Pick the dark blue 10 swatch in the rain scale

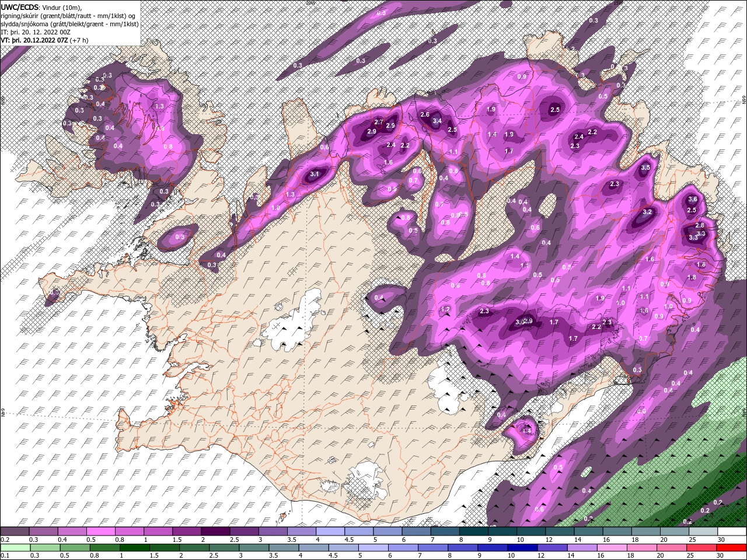tap(522, 548)
